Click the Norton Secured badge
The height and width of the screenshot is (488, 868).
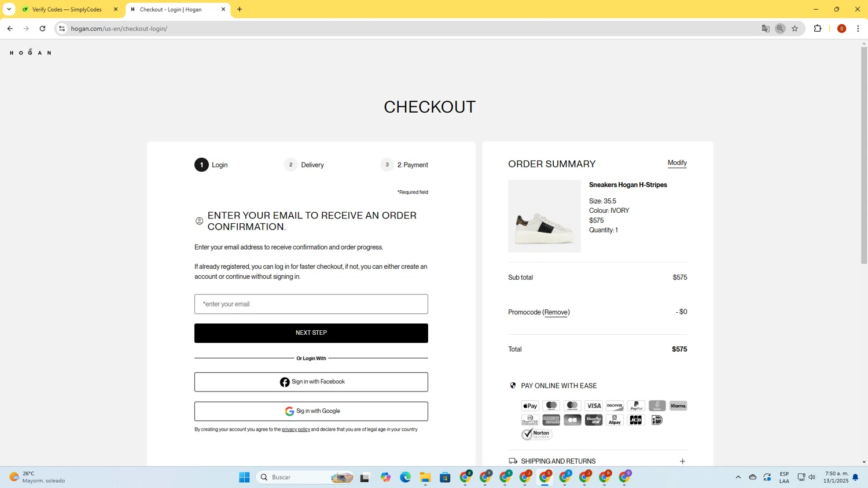coord(537,434)
